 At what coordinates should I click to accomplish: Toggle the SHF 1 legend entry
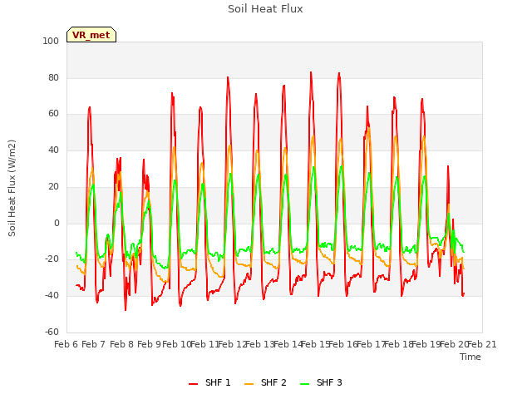click(x=209, y=382)
